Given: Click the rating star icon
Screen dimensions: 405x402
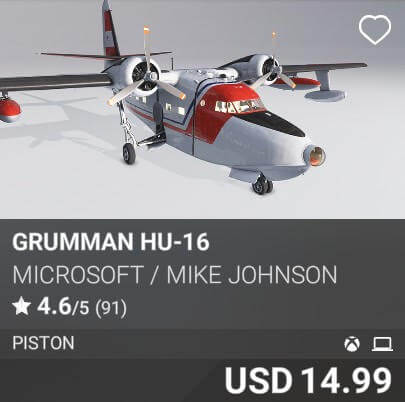Looking at the screenshot, I should [x=22, y=307].
